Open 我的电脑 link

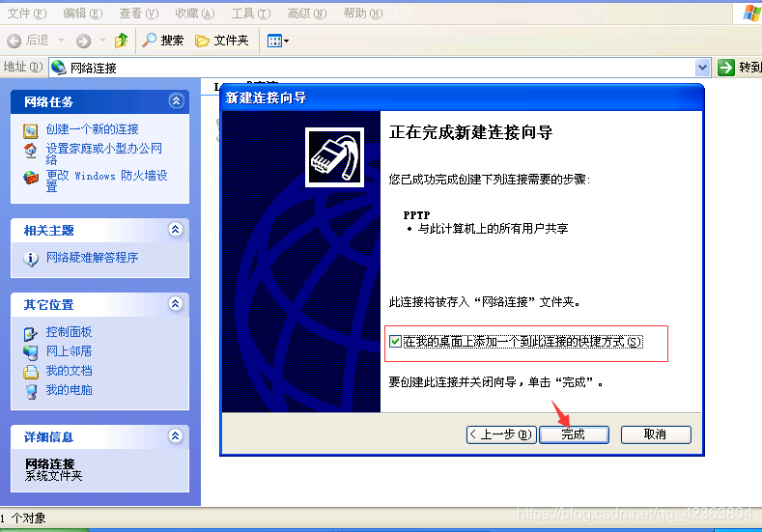pyautogui.click(x=69, y=390)
